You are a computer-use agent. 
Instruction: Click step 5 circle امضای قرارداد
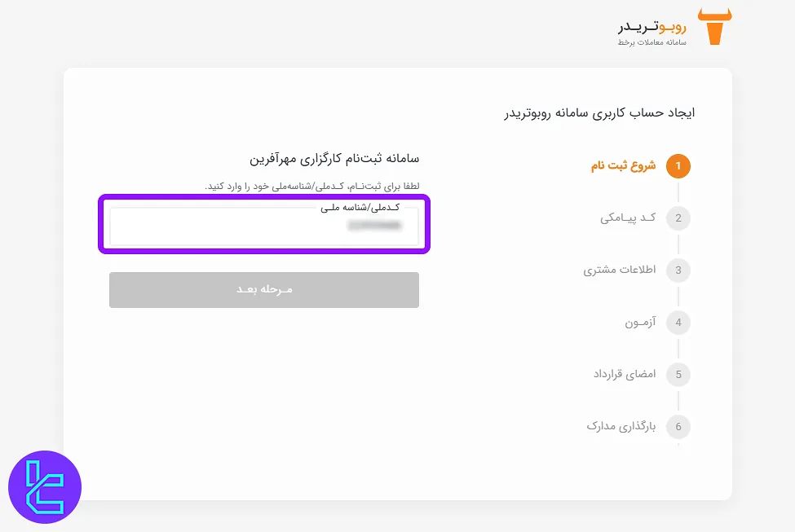pos(678,374)
